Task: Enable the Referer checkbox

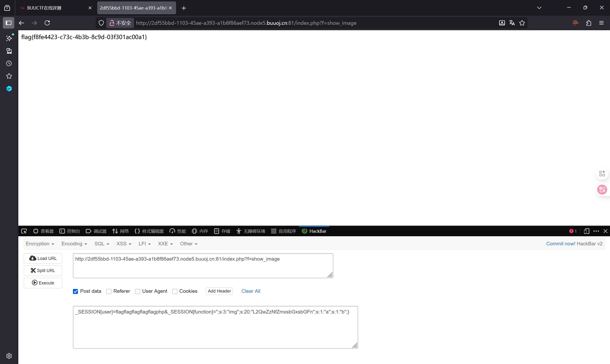Action: click(109, 291)
